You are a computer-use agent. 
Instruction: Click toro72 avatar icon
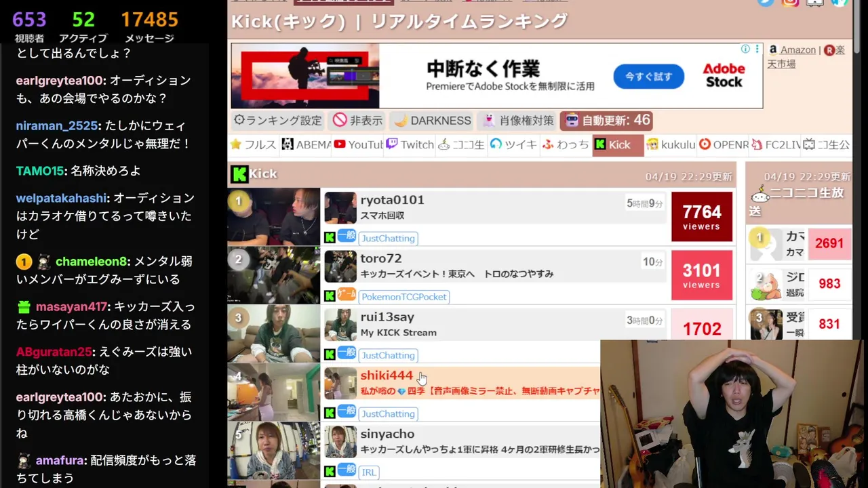340,266
